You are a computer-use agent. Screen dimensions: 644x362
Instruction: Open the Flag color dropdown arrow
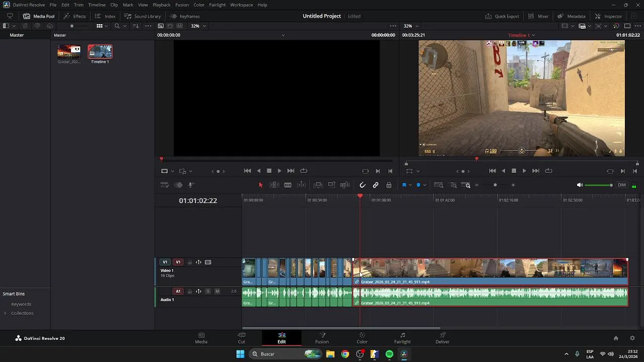tap(411, 185)
